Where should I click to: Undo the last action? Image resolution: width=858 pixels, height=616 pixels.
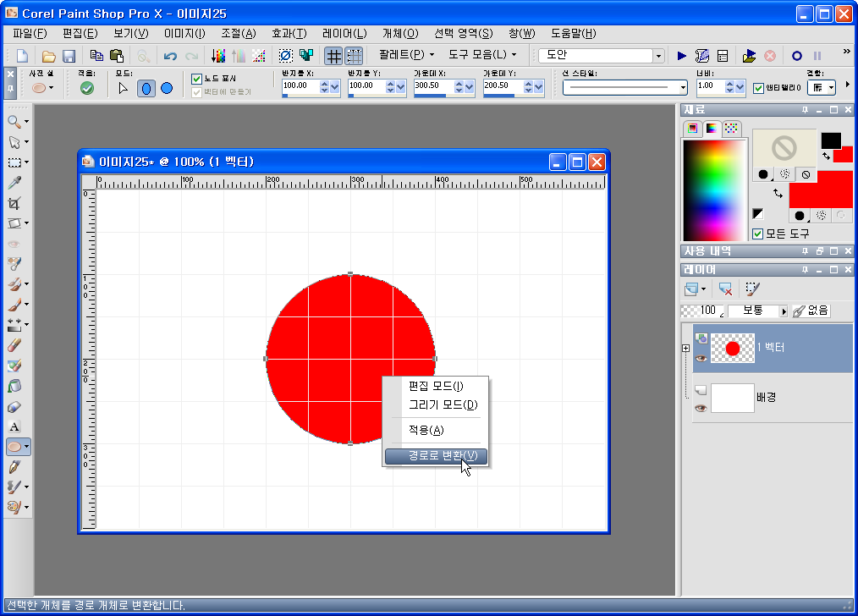click(170, 56)
